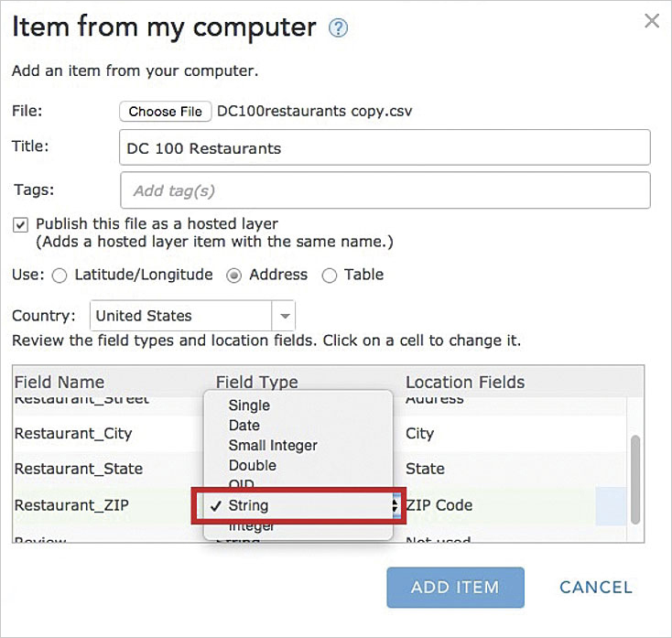Choose Single from the field type list
672x638 pixels.
[x=249, y=406]
